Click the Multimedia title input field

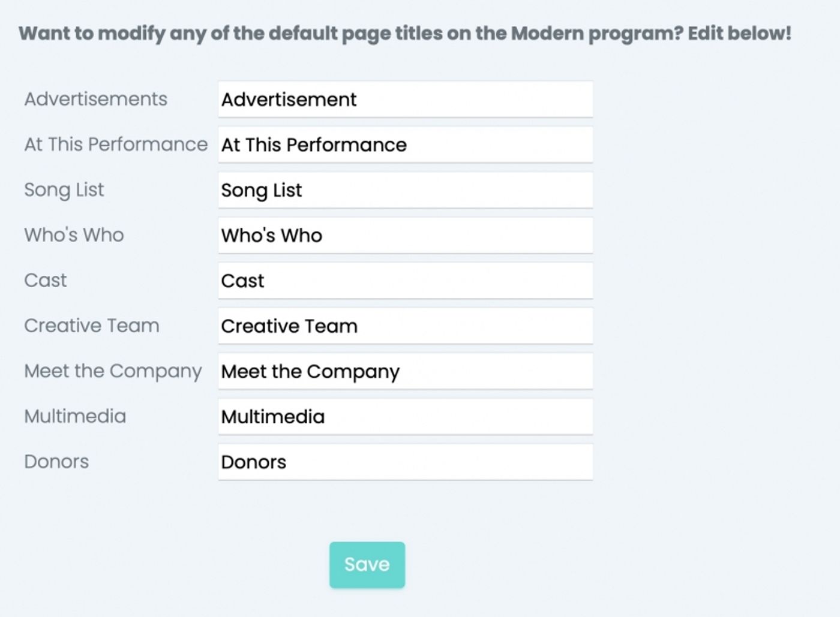point(405,417)
